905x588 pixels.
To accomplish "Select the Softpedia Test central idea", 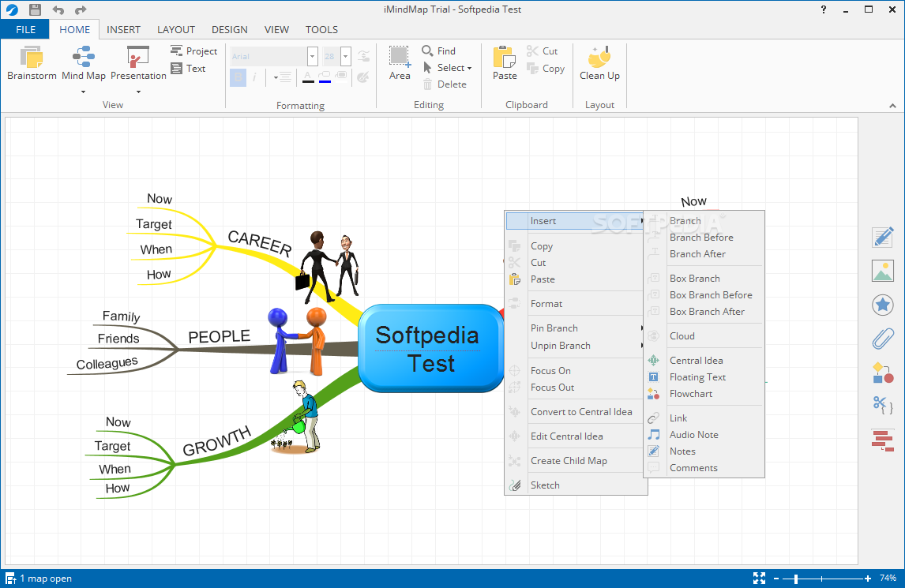I will (430, 349).
